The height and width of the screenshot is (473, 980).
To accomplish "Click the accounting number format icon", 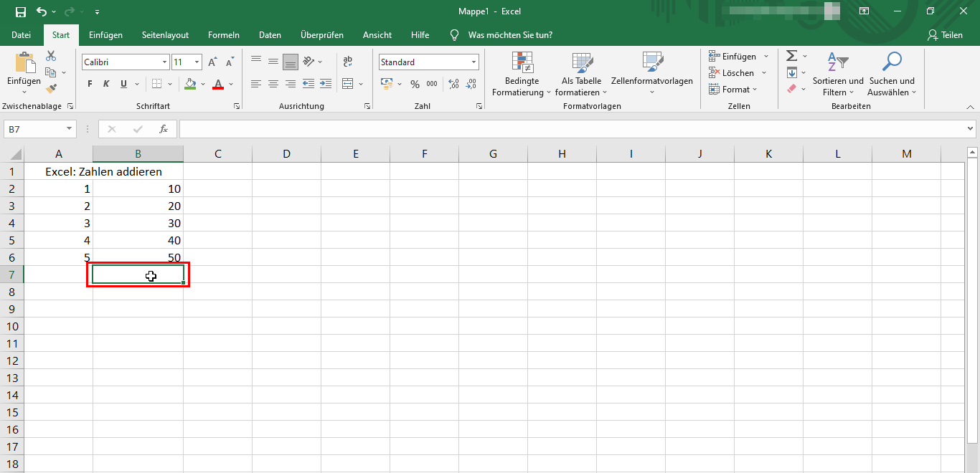I will click(x=387, y=84).
